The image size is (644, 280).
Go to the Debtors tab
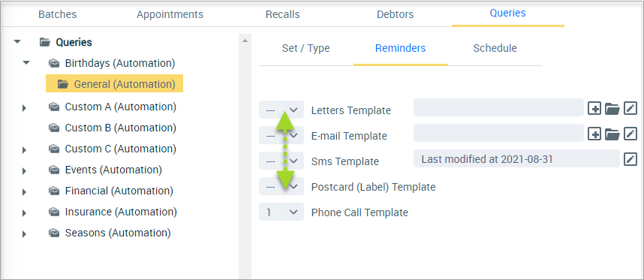pos(395,14)
